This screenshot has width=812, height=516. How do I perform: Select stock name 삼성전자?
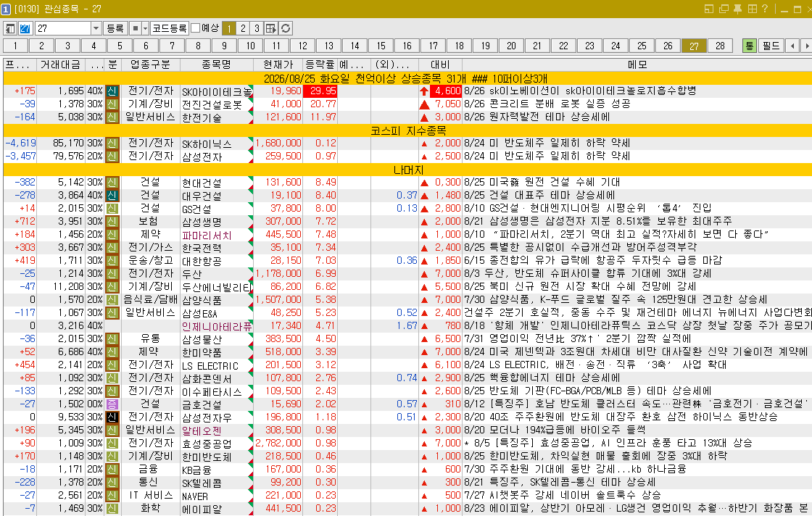coord(202,157)
